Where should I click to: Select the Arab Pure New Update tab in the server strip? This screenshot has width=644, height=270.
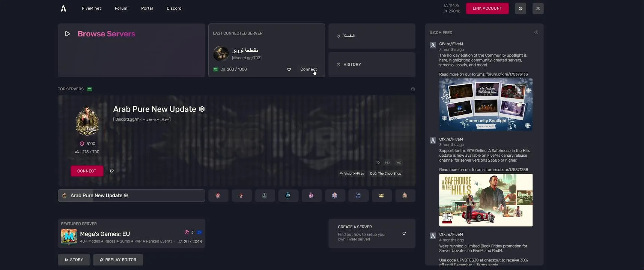pos(131,195)
